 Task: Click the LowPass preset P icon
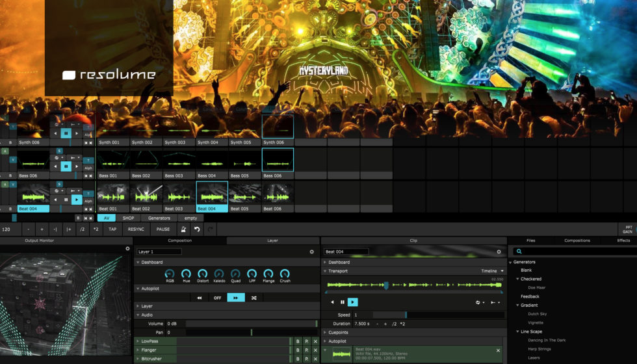coord(307,341)
